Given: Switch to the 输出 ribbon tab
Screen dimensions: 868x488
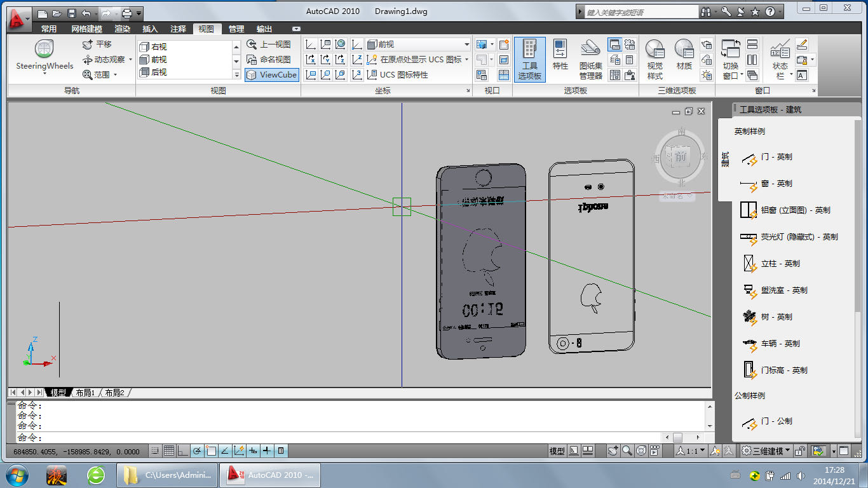Looking at the screenshot, I should click(x=264, y=29).
